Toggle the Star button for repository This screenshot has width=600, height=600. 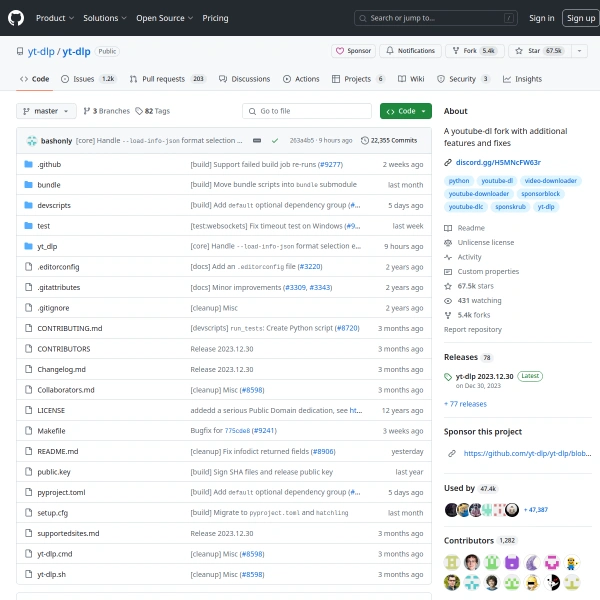coord(539,51)
